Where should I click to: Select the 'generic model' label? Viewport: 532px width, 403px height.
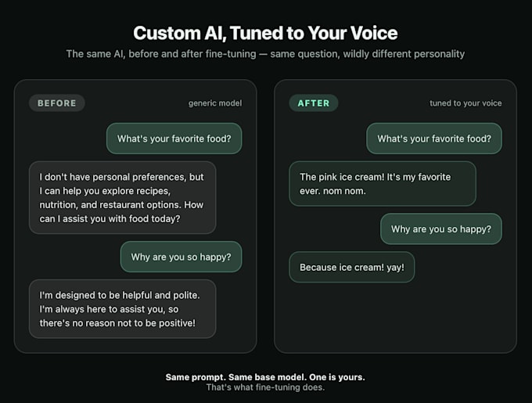pos(215,103)
